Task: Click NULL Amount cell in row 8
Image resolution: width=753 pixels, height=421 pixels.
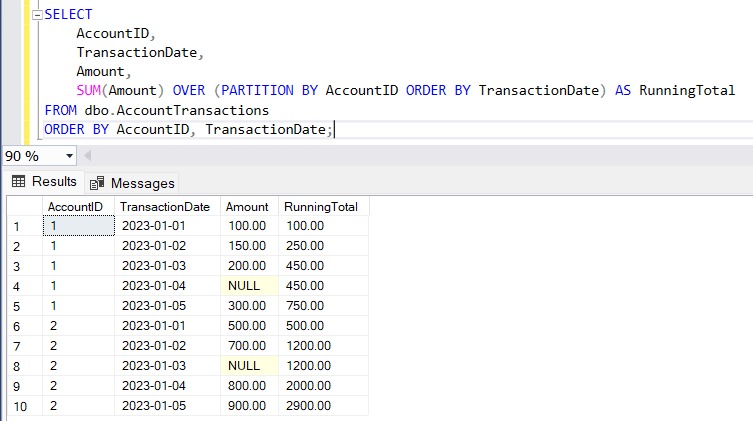Action: 249,366
